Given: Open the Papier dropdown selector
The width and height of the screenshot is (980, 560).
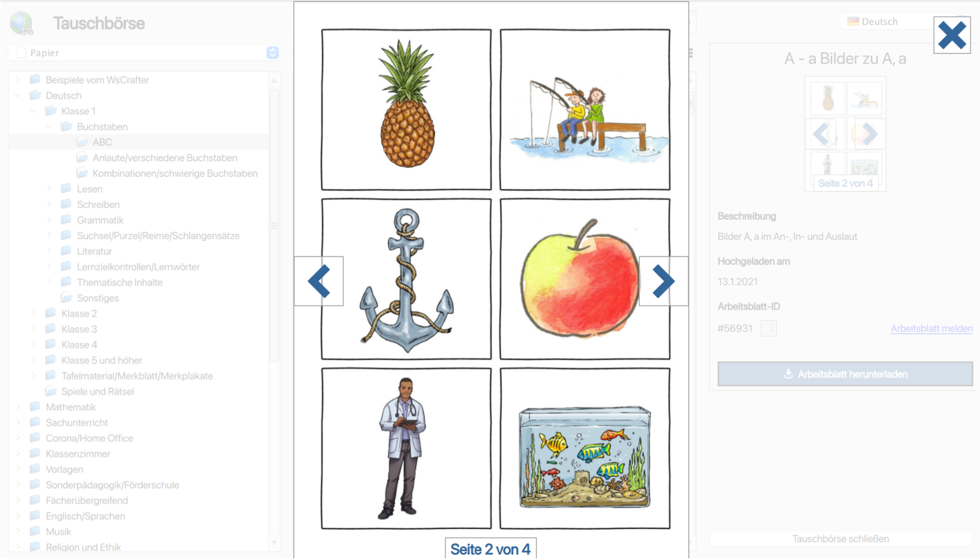Looking at the screenshot, I should click(144, 53).
